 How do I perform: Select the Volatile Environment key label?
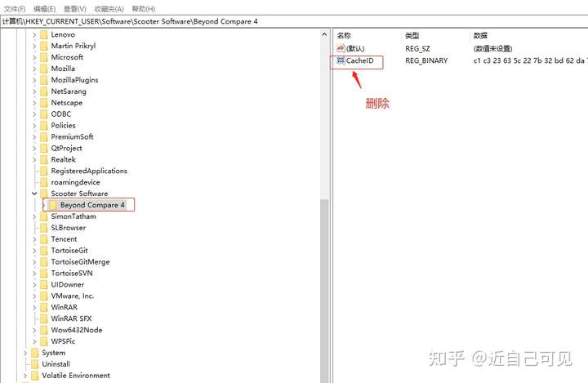(76, 376)
